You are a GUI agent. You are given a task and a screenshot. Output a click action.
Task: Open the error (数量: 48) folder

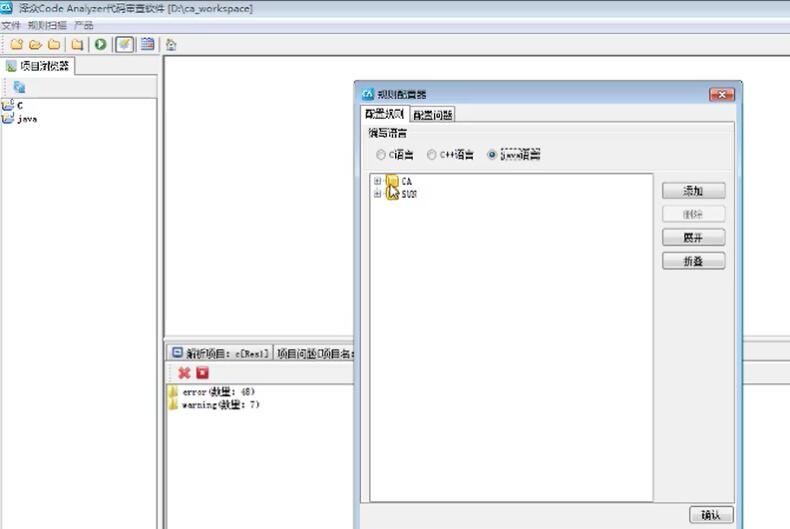(x=210, y=391)
